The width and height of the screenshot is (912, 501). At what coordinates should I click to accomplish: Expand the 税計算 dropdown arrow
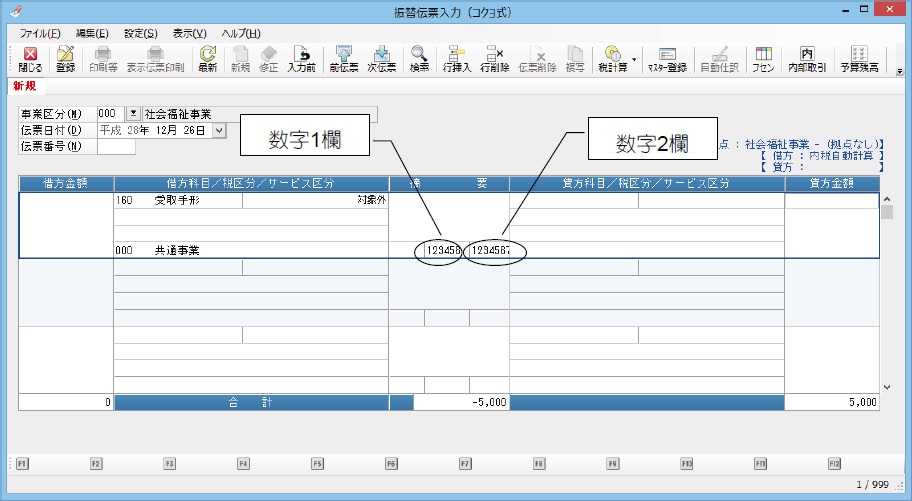[x=634, y=59]
